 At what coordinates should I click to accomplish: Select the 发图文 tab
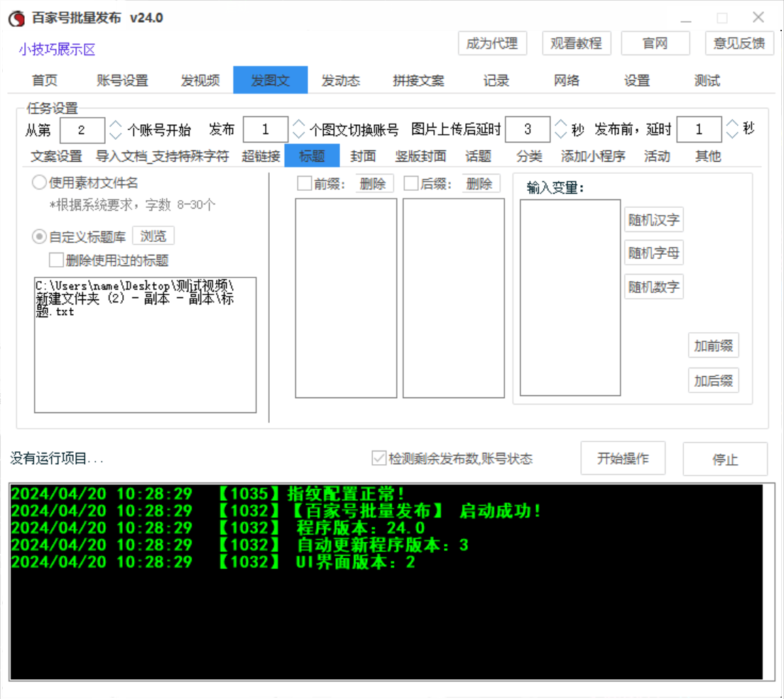271,80
